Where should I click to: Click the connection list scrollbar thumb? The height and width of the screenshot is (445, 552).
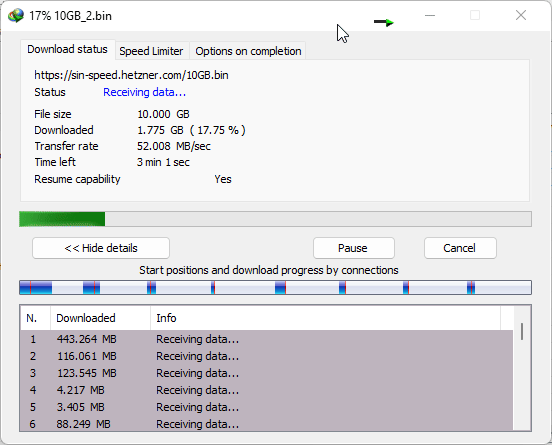(x=522, y=332)
